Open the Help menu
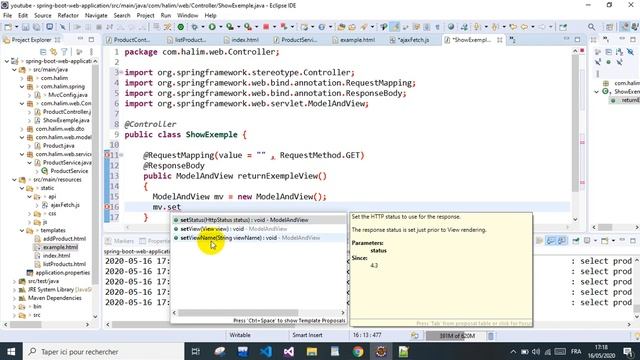This screenshot has width=640, height=360. pyautogui.click(x=210, y=16)
